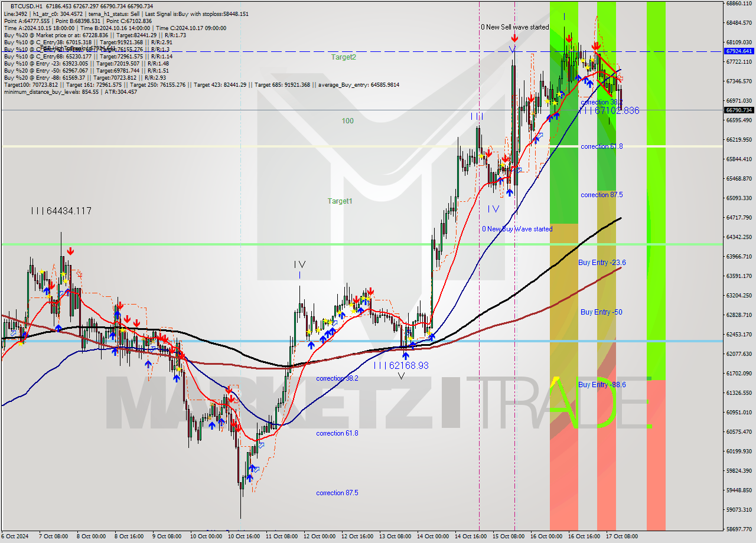Click the blue 67924.641 price tag on axis
The height and width of the screenshot is (543, 756).
click(x=739, y=51)
